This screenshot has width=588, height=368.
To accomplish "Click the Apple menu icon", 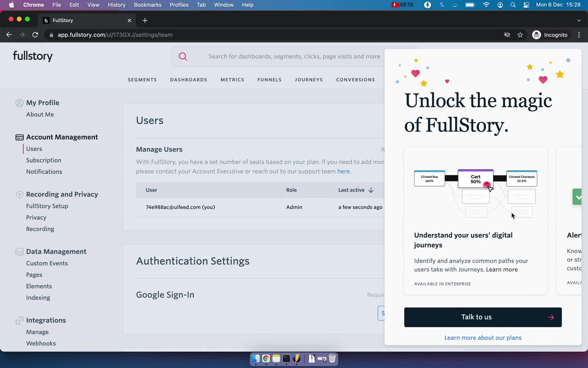I will [12, 5].
